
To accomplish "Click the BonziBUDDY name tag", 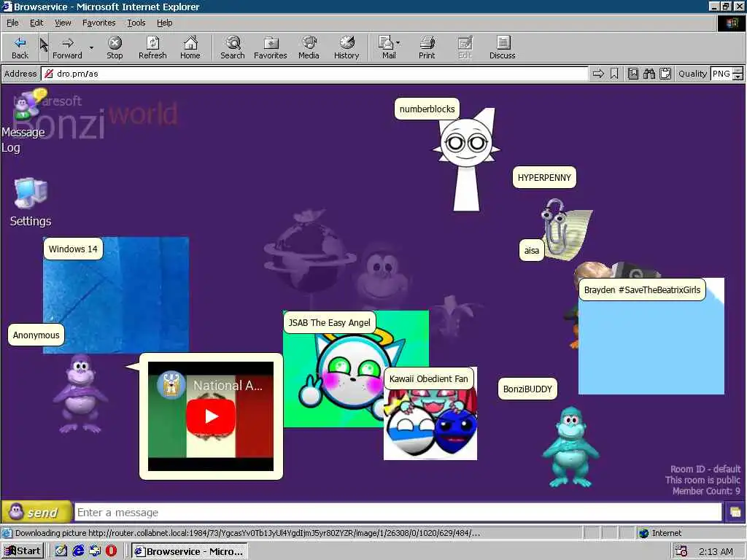I will pos(527,389).
